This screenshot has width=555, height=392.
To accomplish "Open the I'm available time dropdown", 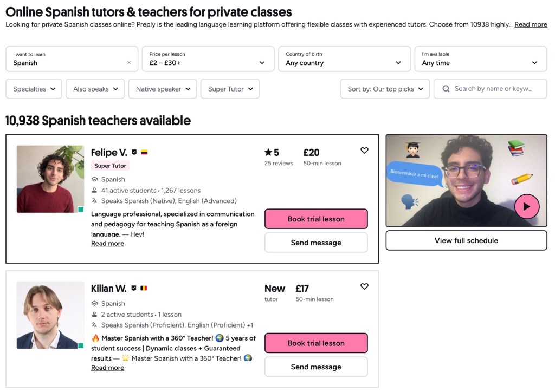I will (480, 58).
